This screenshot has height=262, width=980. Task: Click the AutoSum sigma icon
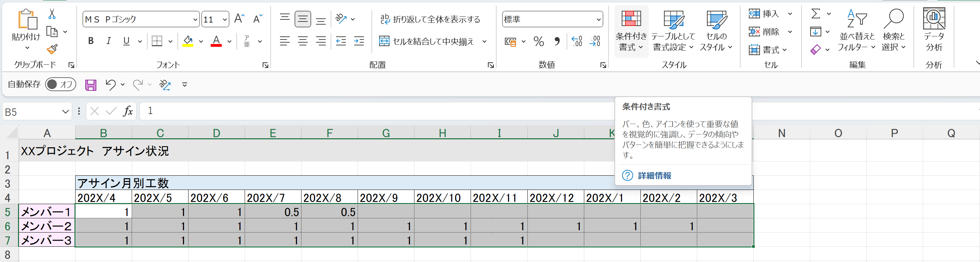pyautogui.click(x=815, y=14)
